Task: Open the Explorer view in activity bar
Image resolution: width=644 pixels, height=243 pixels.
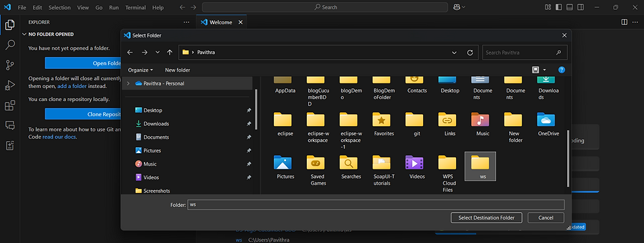Action: pyautogui.click(x=10, y=25)
